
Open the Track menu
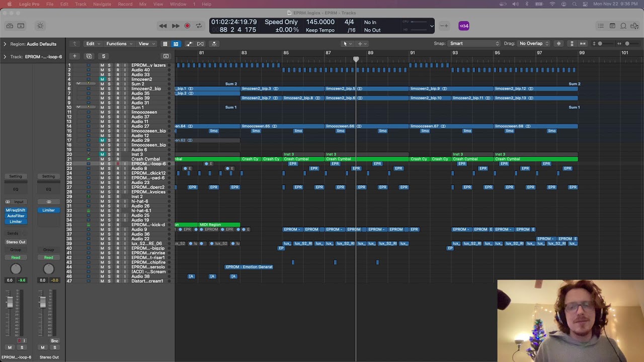(x=80, y=4)
